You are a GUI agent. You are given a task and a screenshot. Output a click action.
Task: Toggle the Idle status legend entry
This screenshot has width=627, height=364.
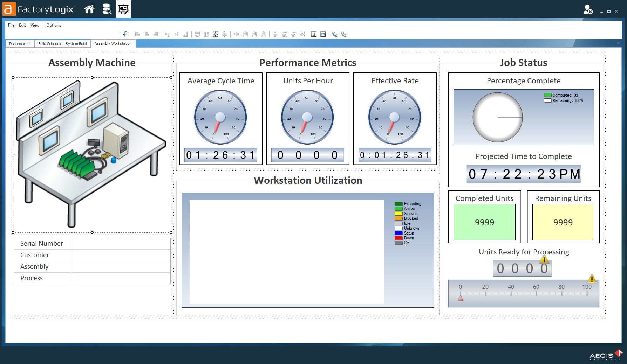click(x=405, y=223)
